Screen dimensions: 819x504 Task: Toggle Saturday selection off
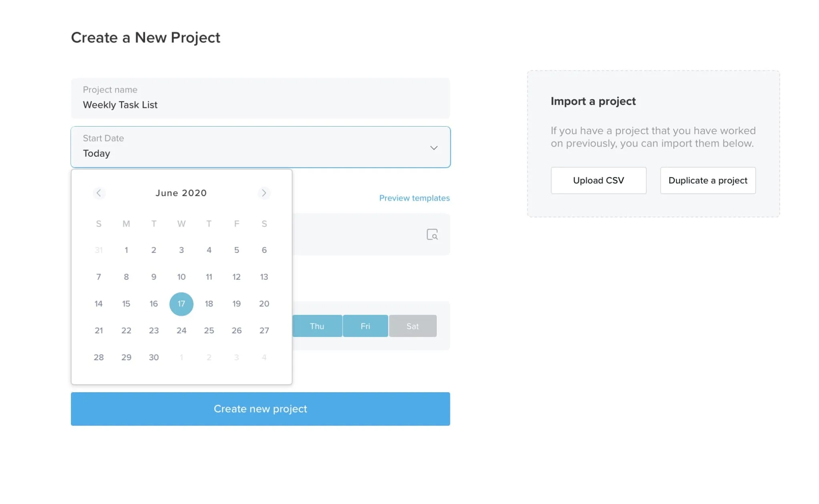412,326
